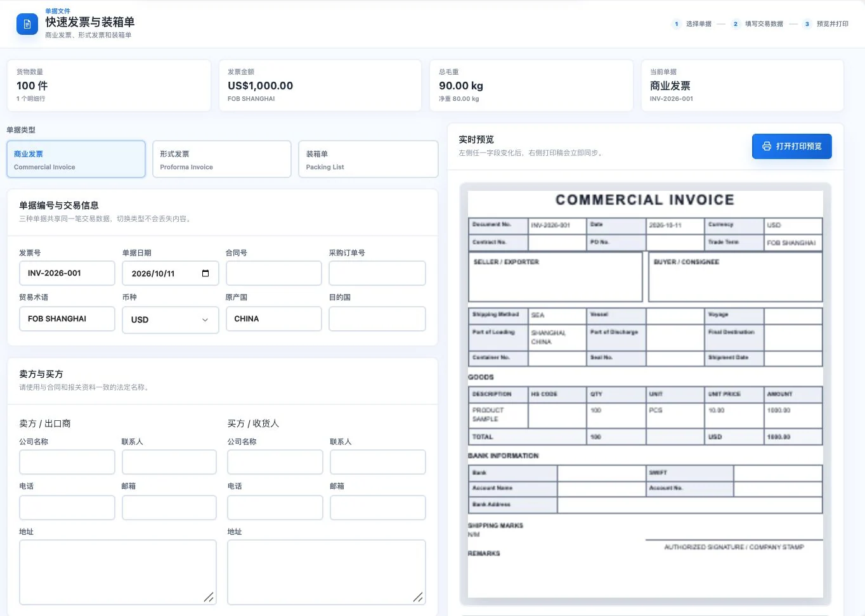
Task: Click the "实时预览" panel heading
Action: [476, 139]
